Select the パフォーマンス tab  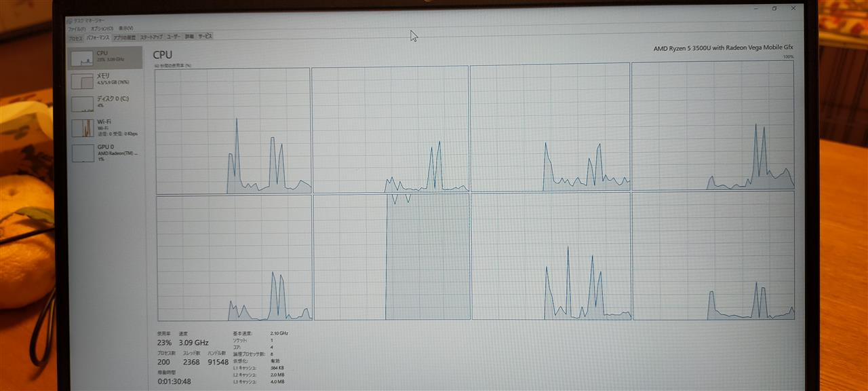point(98,37)
